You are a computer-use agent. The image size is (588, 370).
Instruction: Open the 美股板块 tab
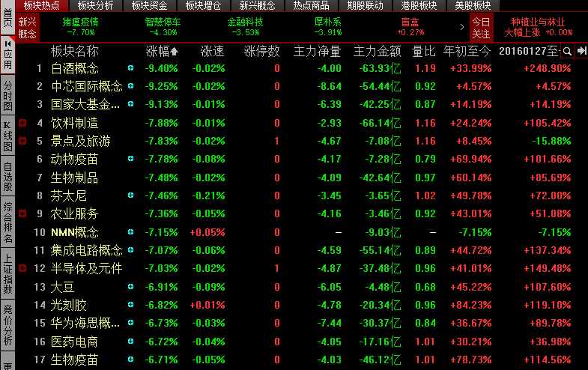click(473, 5)
